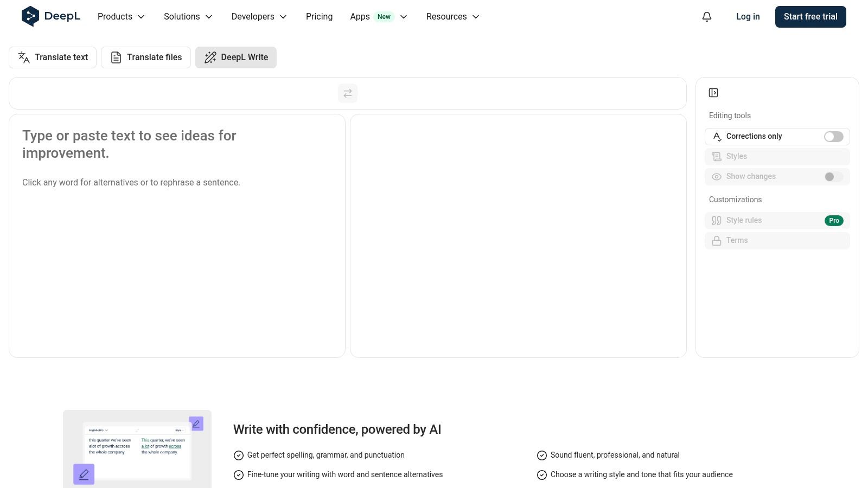Click the "Customizations" heading
The image size is (868, 488).
(735, 200)
